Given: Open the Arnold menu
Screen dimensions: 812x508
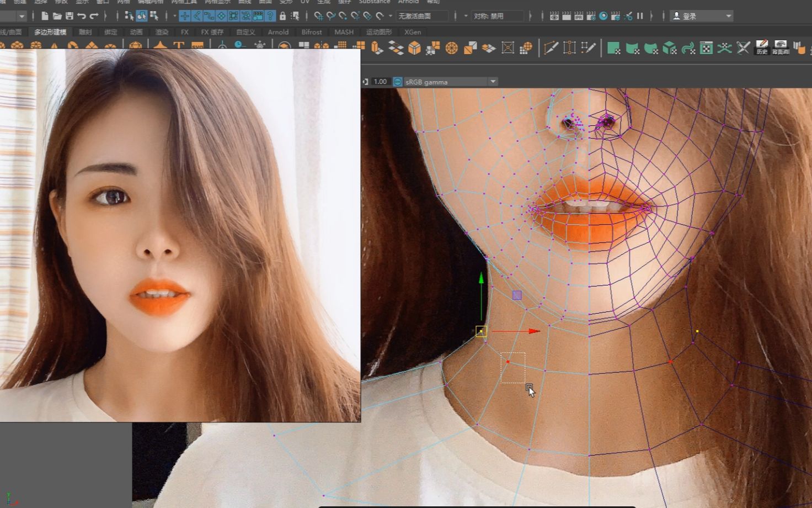Looking at the screenshot, I should (x=408, y=2).
